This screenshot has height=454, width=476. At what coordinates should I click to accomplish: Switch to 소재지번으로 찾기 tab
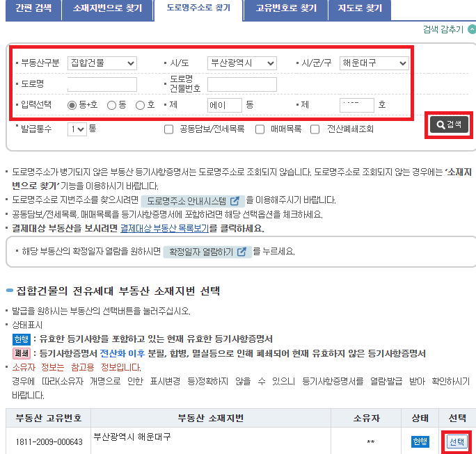(107, 9)
